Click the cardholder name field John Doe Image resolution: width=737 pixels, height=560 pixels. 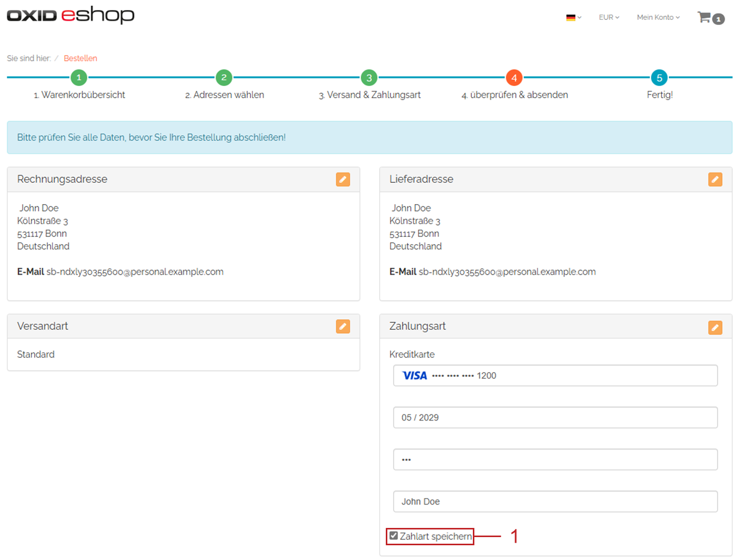[555, 501]
